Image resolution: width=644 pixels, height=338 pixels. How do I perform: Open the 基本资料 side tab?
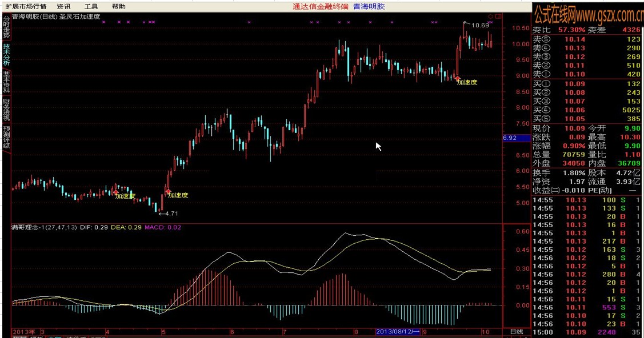click(7, 82)
